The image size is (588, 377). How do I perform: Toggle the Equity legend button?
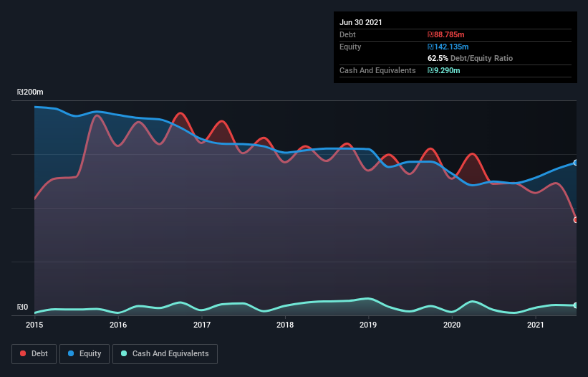point(85,354)
